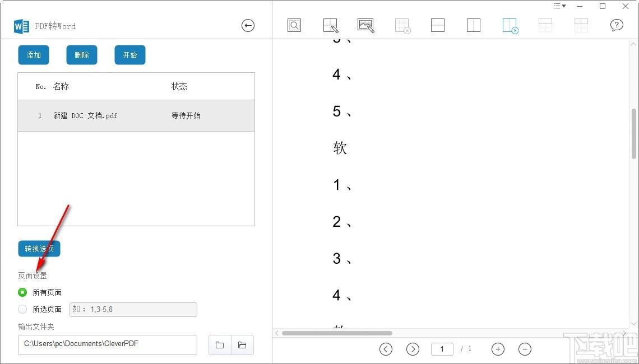Click the PDF转Word Word logo icon
The height and width of the screenshot is (364, 639).
pos(22,26)
